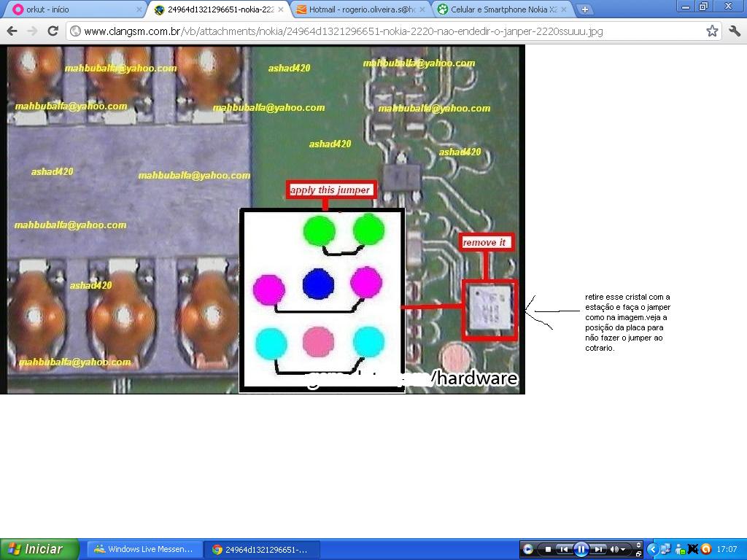Pause the media player playback
The image size is (747, 560).
click(581, 549)
